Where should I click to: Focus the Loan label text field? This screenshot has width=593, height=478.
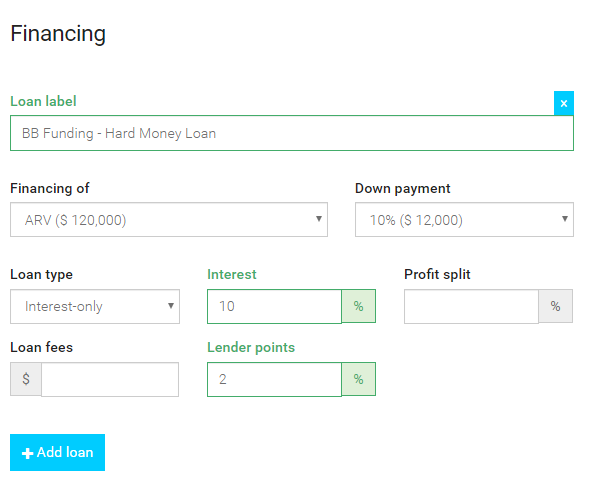click(x=292, y=133)
